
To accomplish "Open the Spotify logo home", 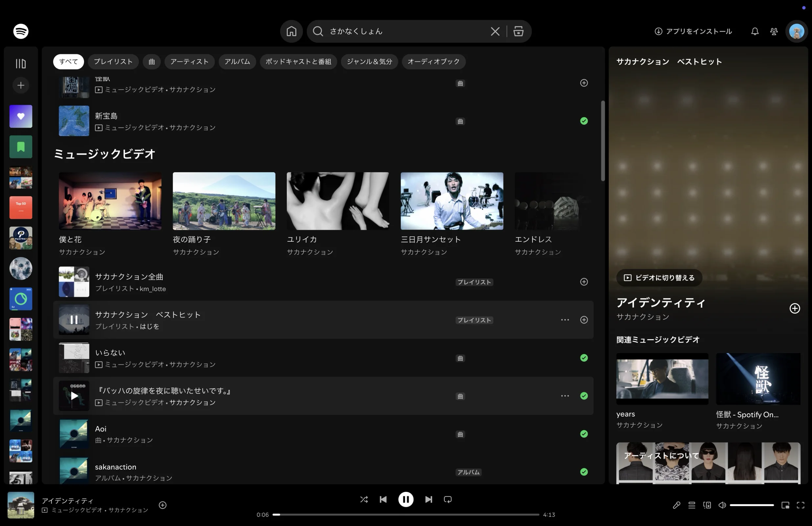I will pos(21,31).
